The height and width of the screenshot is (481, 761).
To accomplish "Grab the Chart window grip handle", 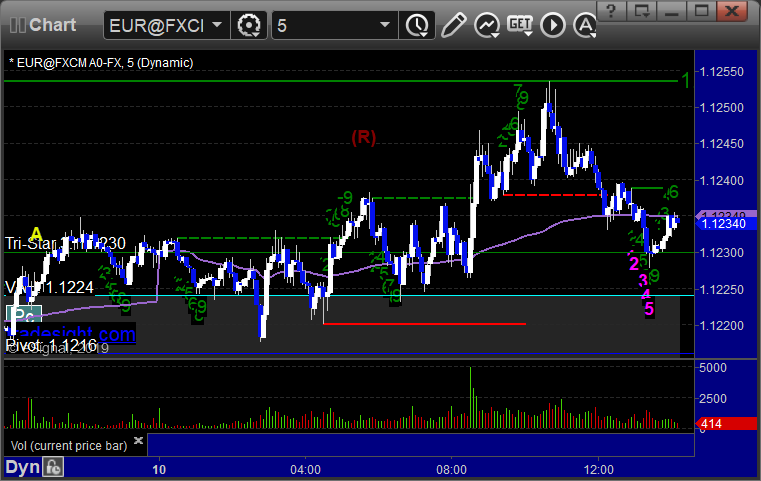I will pyautogui.click(x=17, y=25).
